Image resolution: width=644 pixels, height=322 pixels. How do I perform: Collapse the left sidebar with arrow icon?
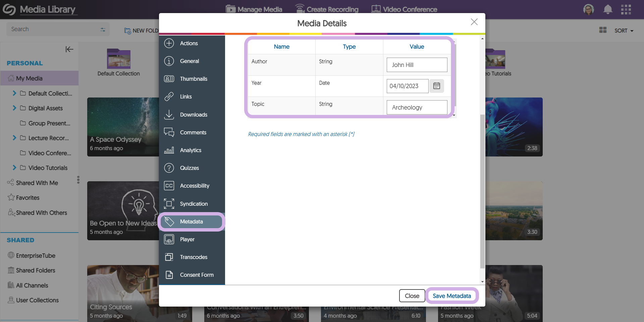coord(69,49)
